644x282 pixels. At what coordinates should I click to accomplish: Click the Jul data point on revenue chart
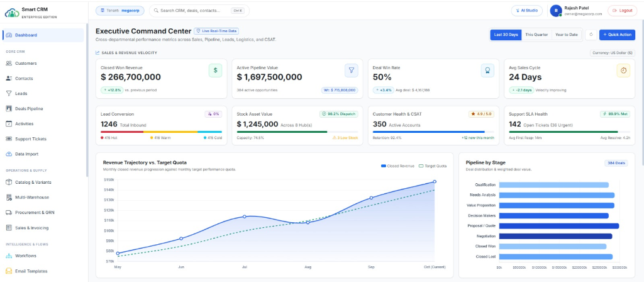tap(245, 217)
